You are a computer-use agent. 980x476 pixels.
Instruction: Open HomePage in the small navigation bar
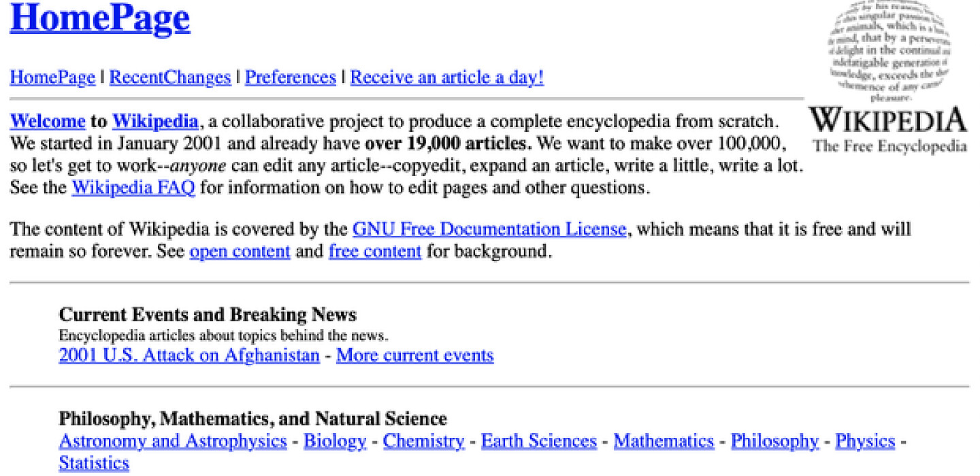click(52, 78)
